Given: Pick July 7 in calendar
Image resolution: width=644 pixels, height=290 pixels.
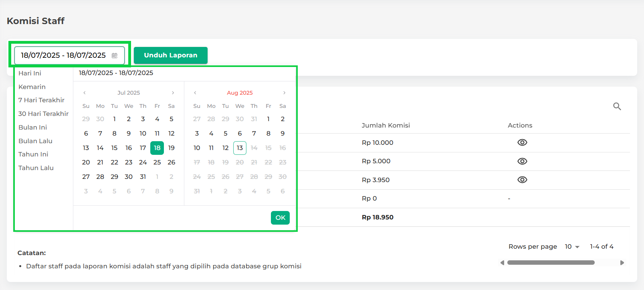Looking at the screenshot, I should tap(100, 134).
